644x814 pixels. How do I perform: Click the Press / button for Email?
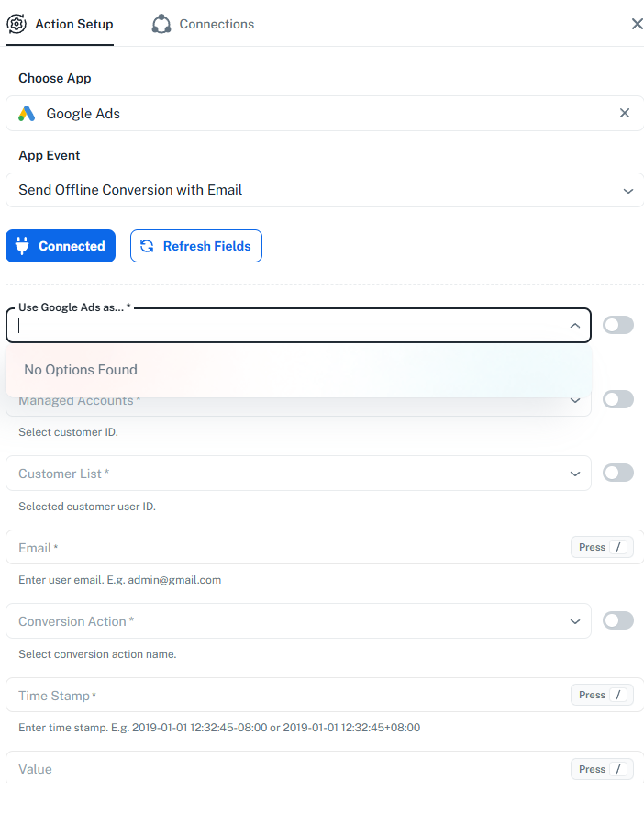602,547
